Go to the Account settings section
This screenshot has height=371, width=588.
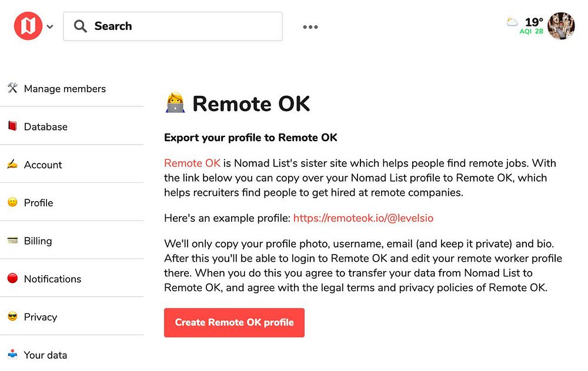[43, 165]
